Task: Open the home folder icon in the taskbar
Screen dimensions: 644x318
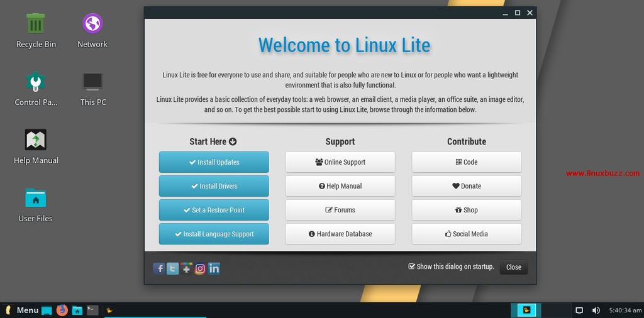Action: click(x=77, y=310)
